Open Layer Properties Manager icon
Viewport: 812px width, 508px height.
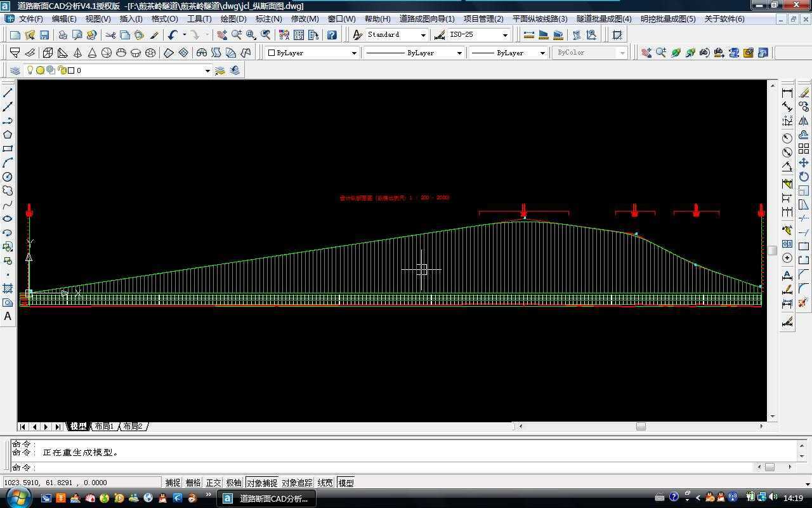[x=15, y=70]
